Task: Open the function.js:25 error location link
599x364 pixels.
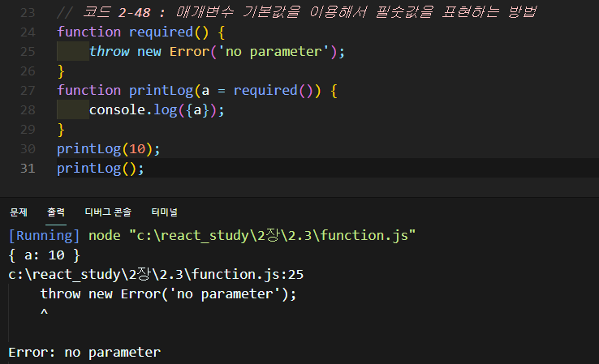Action: tap(156, 274)
